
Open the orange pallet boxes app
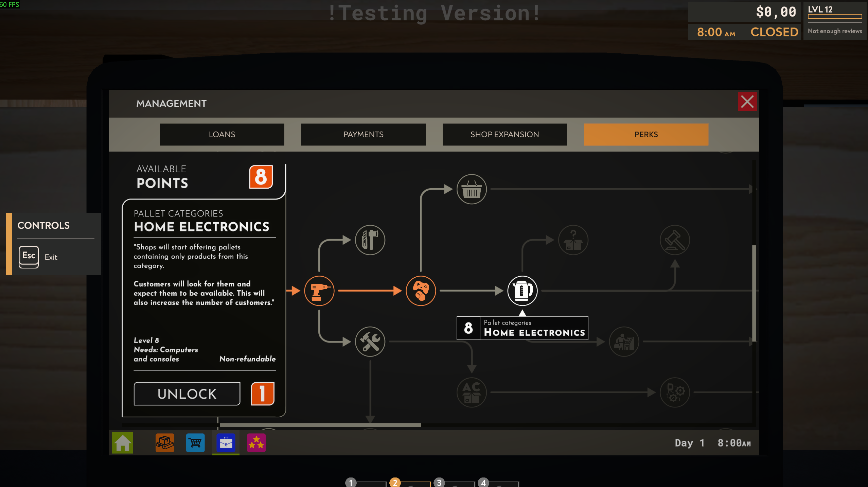pos(165,442)
